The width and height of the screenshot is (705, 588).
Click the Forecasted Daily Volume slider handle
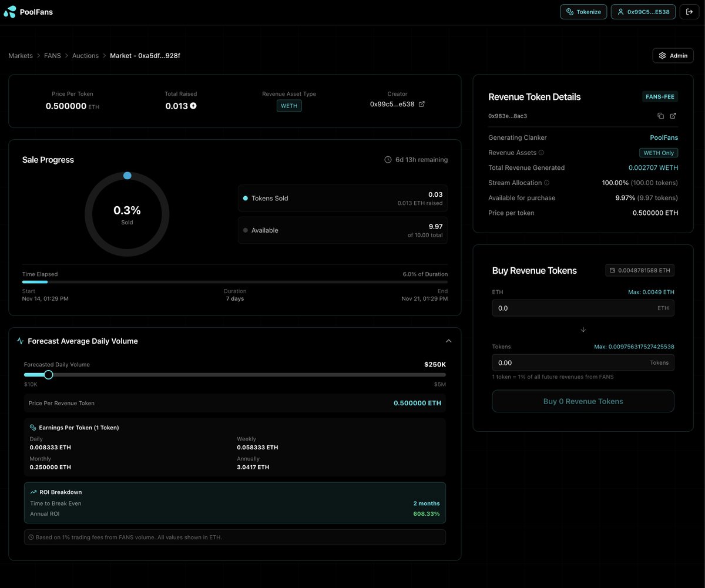pyautogui.click(x=48, y=375)
